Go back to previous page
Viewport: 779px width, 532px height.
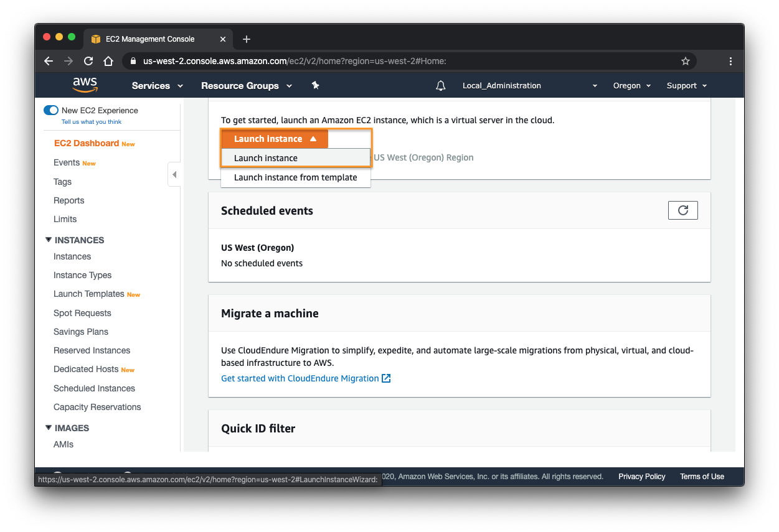point(49,61)
